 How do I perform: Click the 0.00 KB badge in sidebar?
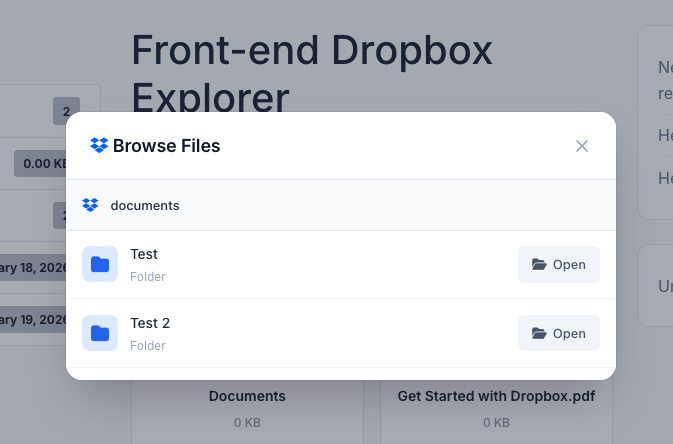point(40,164)
